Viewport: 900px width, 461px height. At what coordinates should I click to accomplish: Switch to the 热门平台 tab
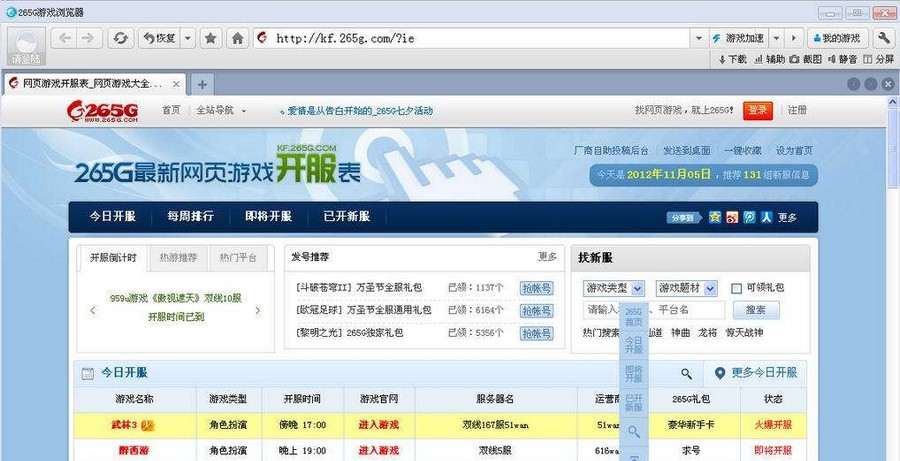[x=238, y=258]
